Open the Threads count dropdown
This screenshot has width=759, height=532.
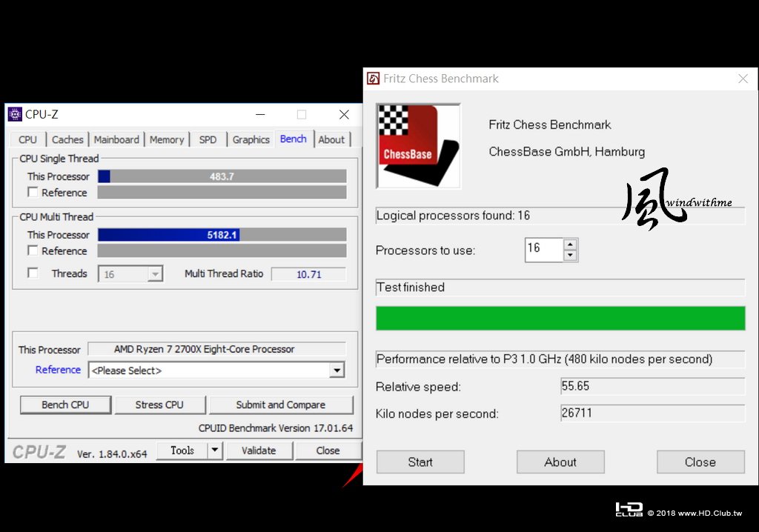pyautogui.click(x=155, y=274)
